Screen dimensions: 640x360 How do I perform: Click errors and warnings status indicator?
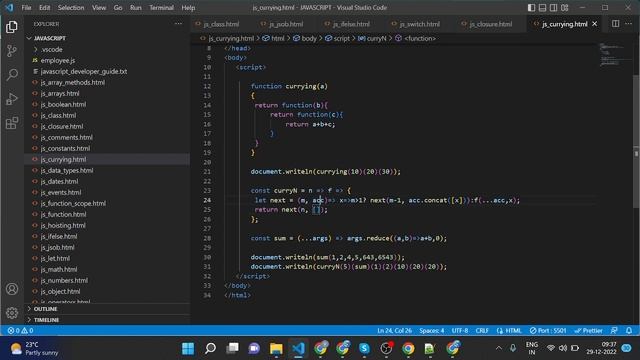pyautogui.click(x=20, y=330)
